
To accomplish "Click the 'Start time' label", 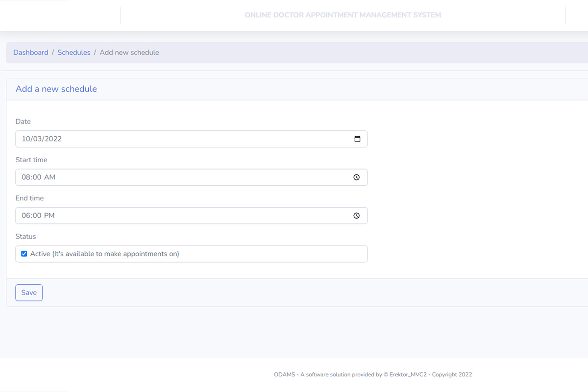I will [31, 160].
